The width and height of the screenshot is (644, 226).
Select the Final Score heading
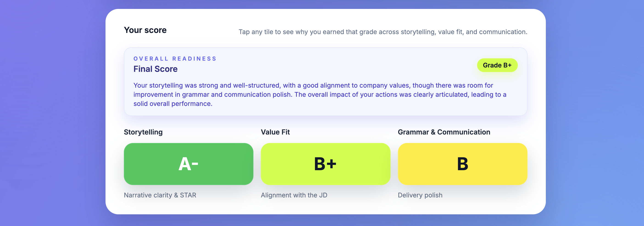pyautogui.click(x=155, y=69)
